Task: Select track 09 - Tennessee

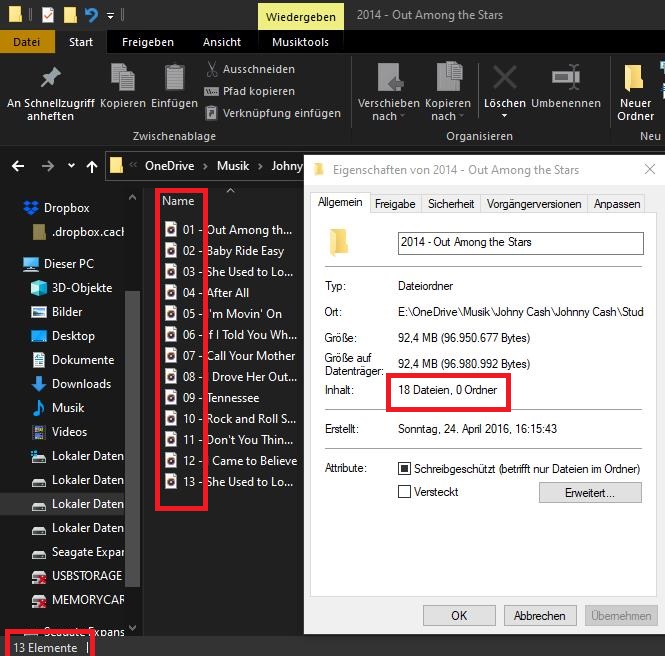Action: [x=212, y=398]
